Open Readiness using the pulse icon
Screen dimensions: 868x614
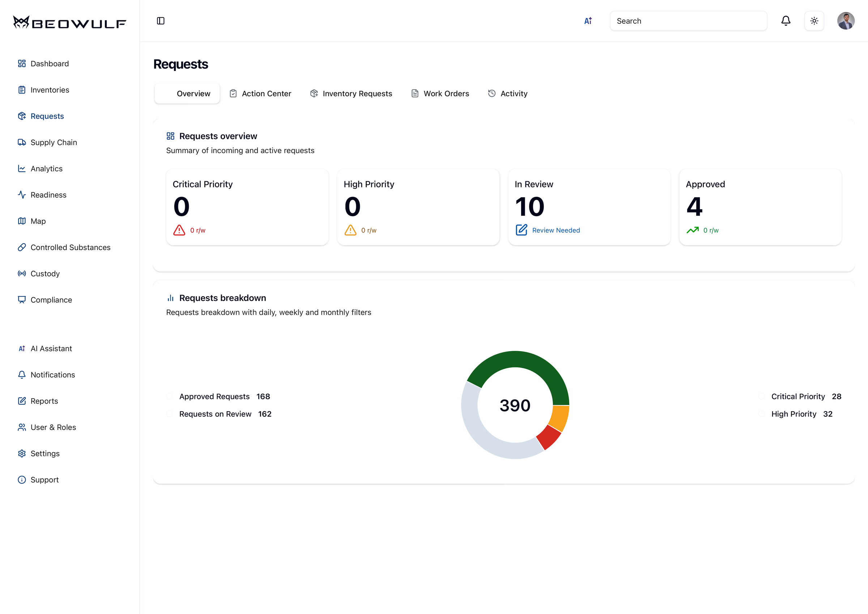[49, 195]
